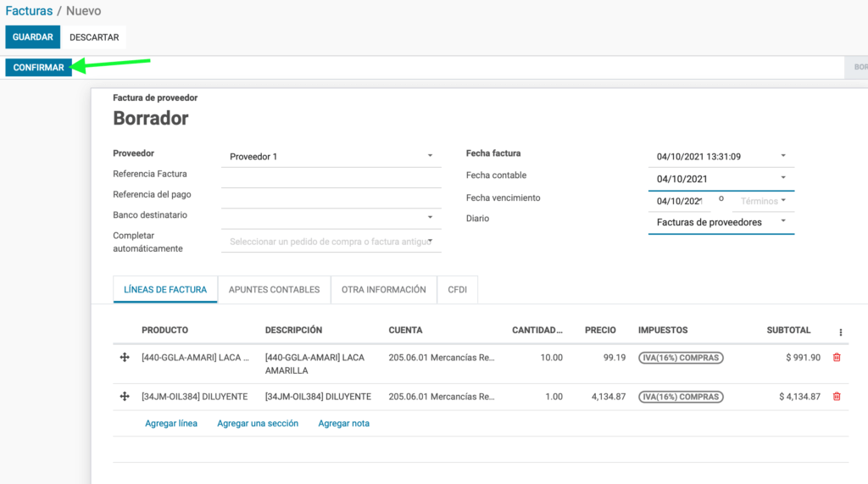Click the Agregar una sección link
Image resolution: width=868 pixels, height=484 pixels.
click(258, 423)
